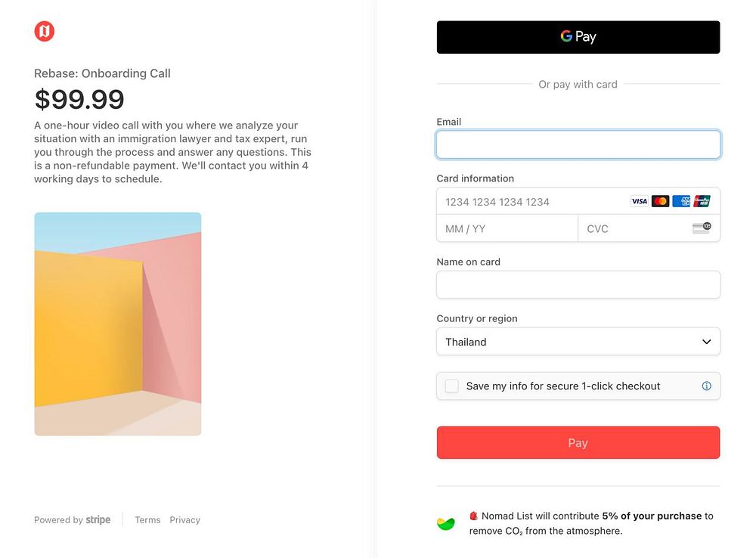Screen dimensions: 756x558
Task: Open the Terms link
Action: pos(147,520)
